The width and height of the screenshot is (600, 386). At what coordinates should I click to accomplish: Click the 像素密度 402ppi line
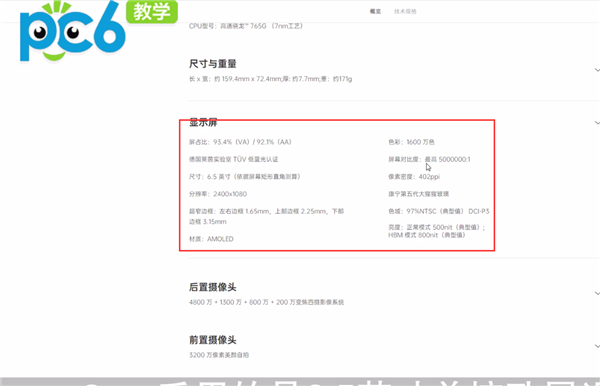click(414, 177)
